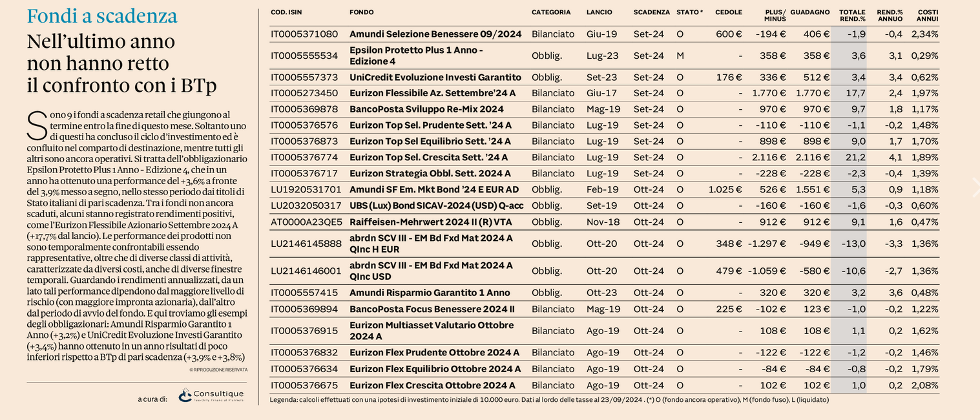Click ISIN code IT0005376774
Image resolution: width=980 pixels, height=420 pixels.
click(x=304, y=158)
